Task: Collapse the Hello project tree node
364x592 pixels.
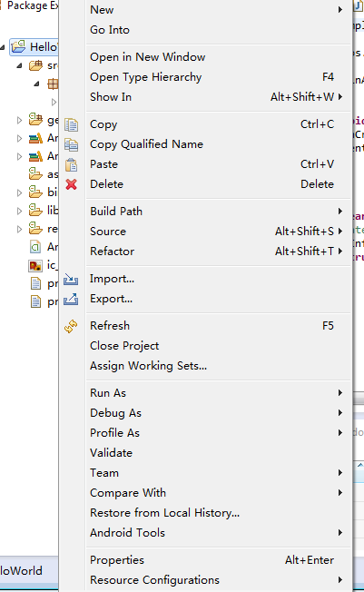Action: tap(3, 47)
